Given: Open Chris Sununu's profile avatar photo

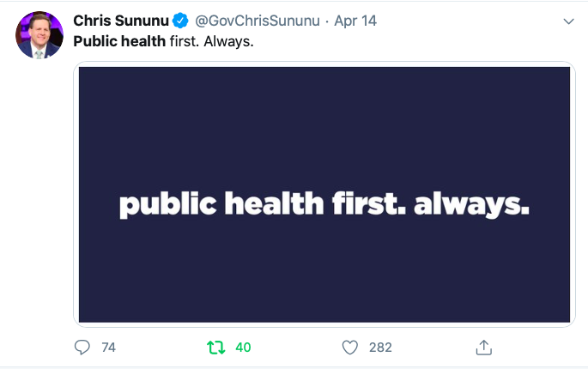Looking at the screenshot, I should [39, 35].
